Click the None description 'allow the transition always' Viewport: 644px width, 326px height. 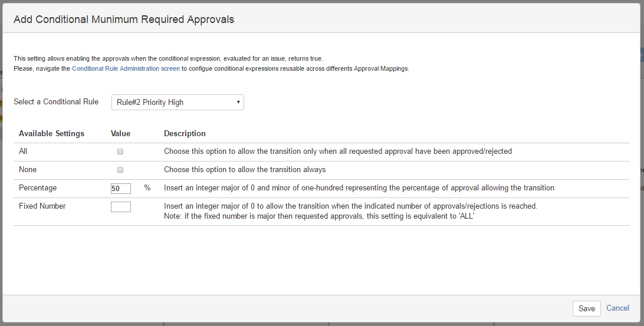point(245,170)
